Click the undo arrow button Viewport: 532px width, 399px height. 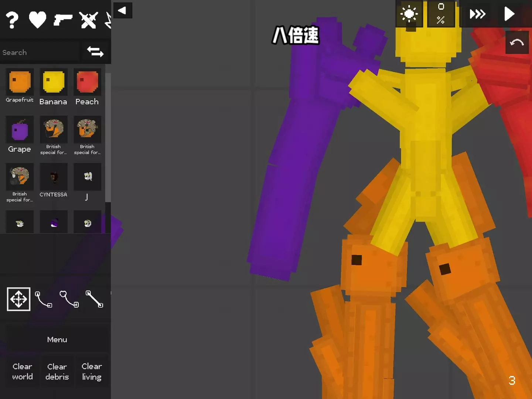click(x=517, y=42)
